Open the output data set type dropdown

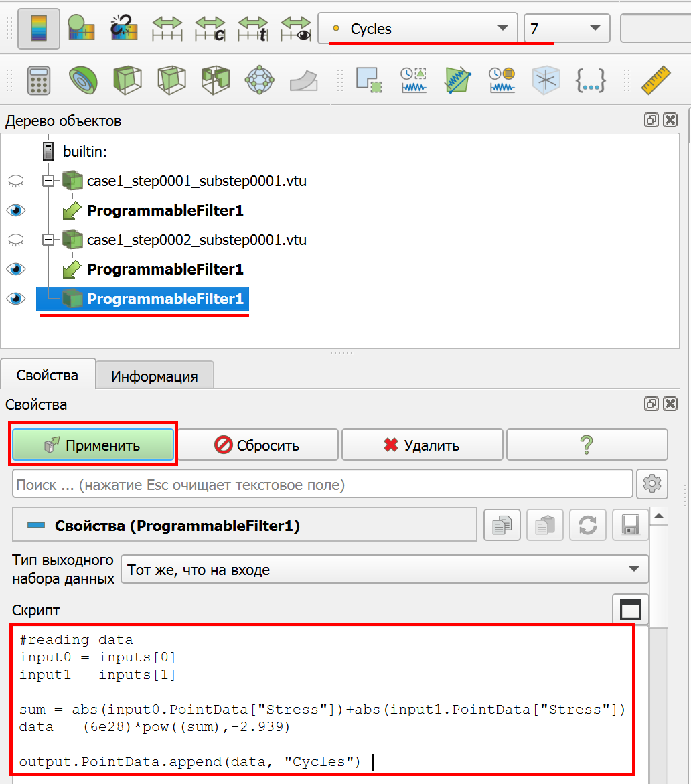pyautogui.click(x=385, y=569)
